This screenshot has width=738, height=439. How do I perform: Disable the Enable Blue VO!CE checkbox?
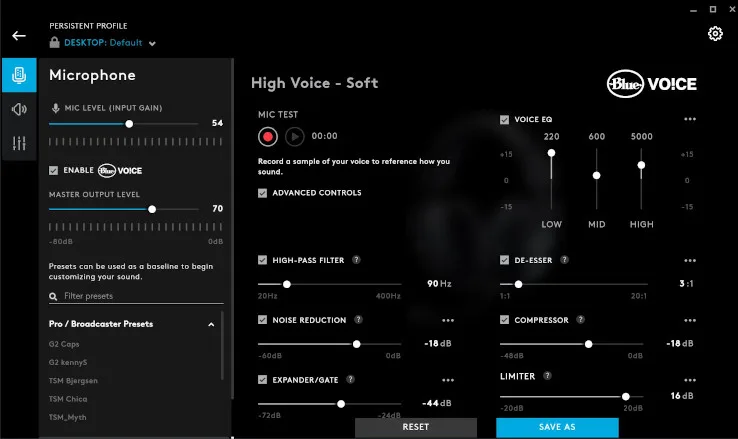point(54,170)
